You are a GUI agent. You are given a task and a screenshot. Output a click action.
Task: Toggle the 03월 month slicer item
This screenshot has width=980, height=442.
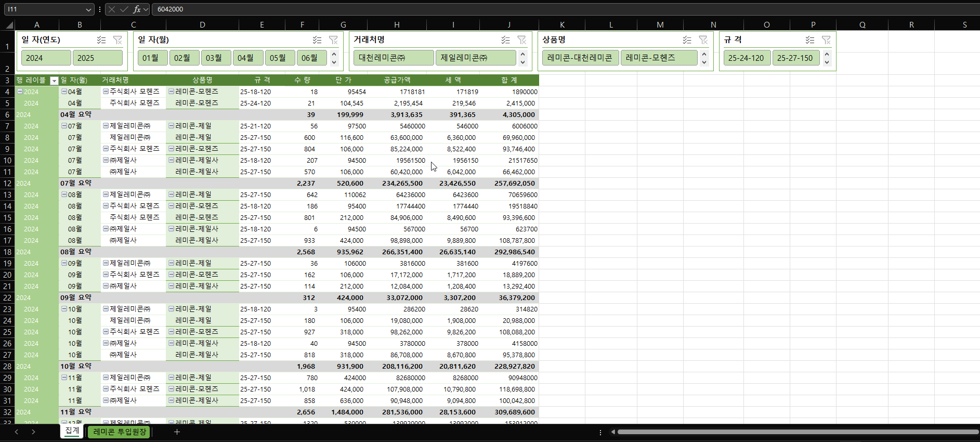(x=215, y=58)
